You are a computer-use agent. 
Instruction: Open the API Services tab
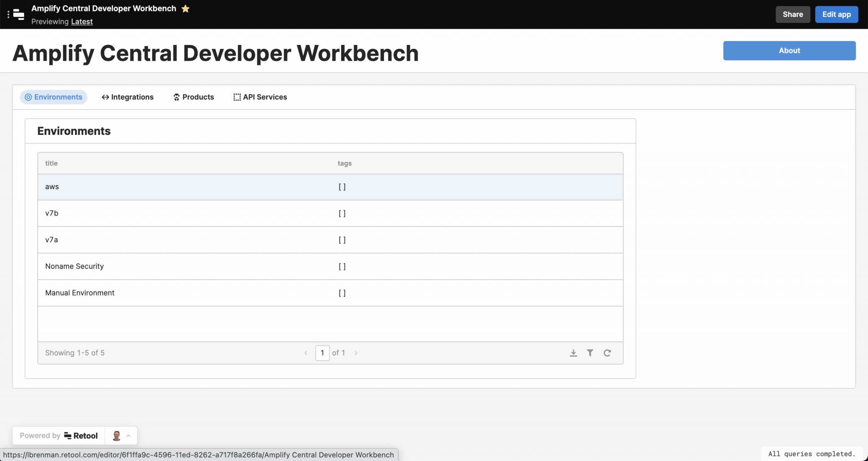click(x=260, y=97)
